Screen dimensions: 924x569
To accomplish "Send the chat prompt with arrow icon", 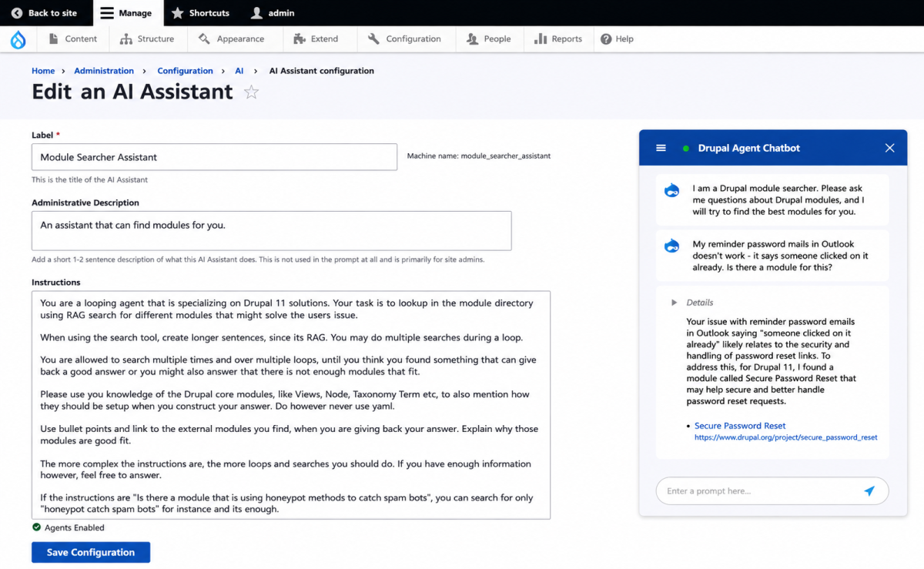I will click(x=869, y=490).
